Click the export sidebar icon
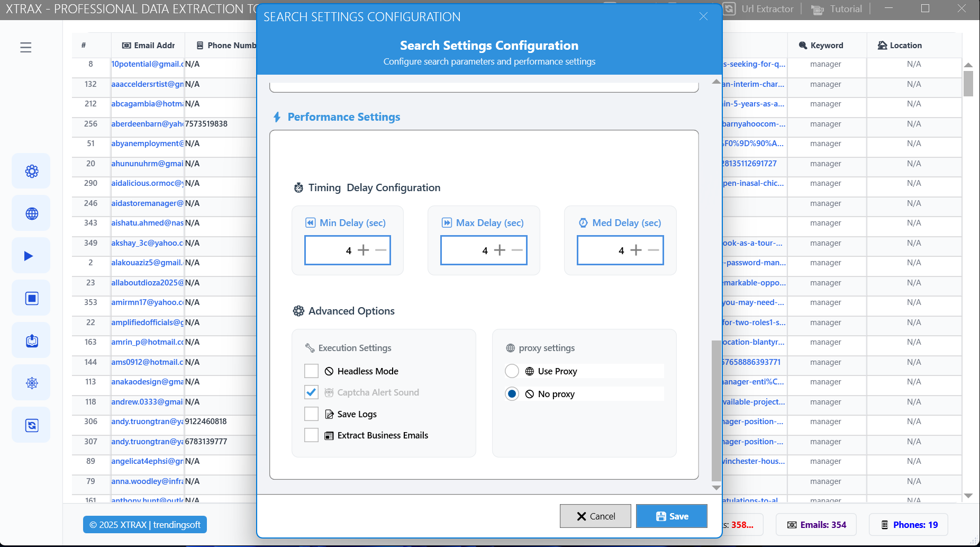980x547 pixels. (x=32, y=340)
